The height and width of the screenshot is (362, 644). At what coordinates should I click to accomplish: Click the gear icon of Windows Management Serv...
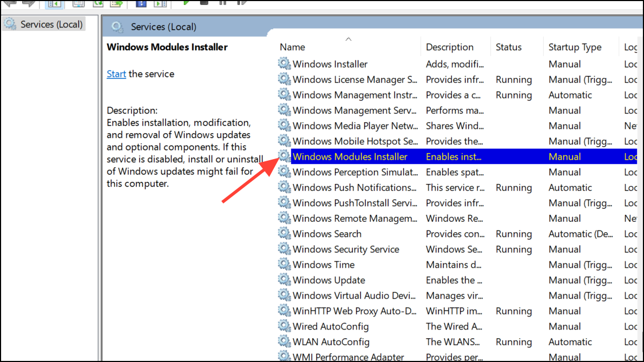coord(284,110)
